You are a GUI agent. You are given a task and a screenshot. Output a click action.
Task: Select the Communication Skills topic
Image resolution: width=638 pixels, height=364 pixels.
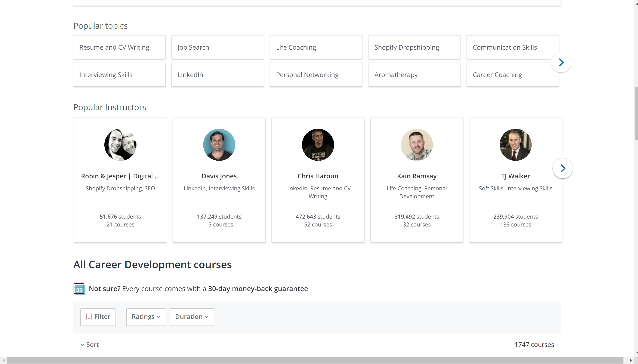(512, 47)
